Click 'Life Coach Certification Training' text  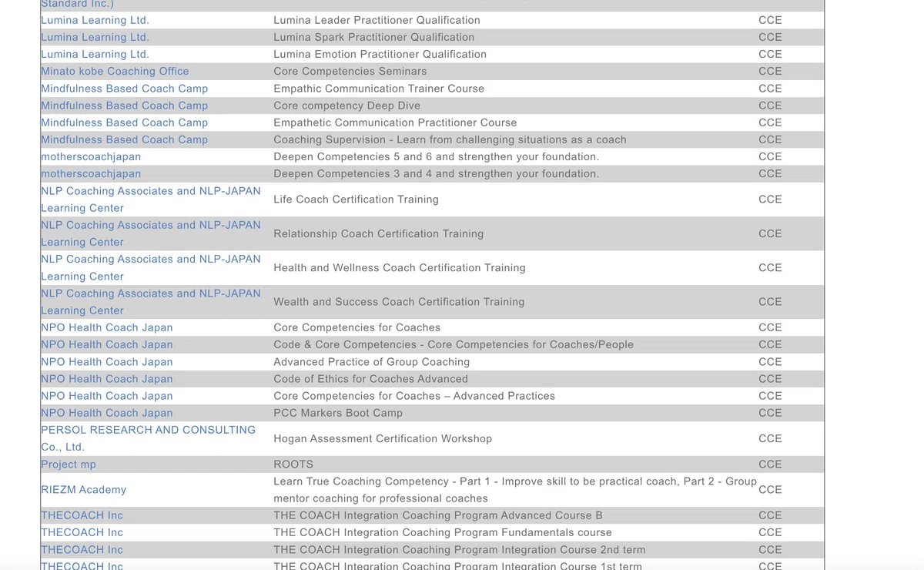357,199
